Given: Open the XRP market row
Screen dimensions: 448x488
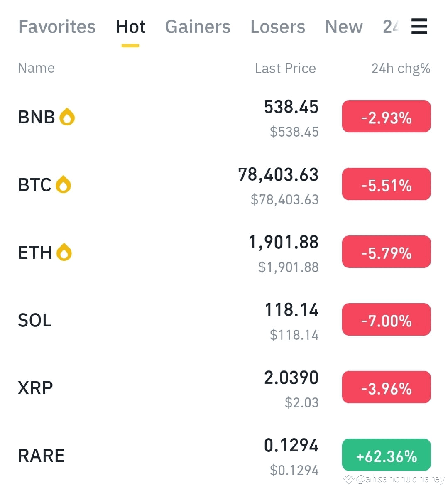Looking at the screenshot, I should (x=224, y=387).
